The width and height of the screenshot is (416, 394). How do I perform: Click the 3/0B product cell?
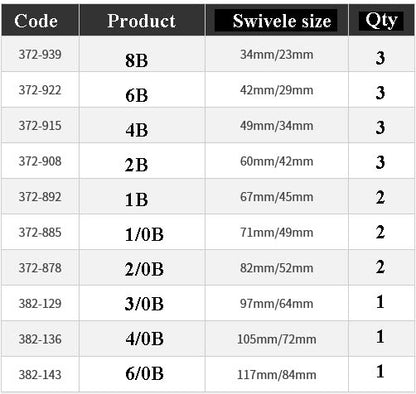click(x=144, y=304)
